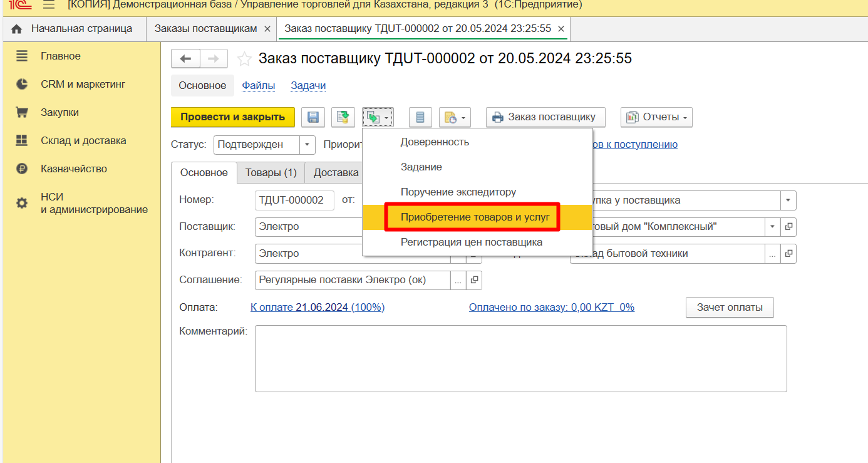
Task: Expand the Отчеты dropdown button
Action: tap(656, 117)
